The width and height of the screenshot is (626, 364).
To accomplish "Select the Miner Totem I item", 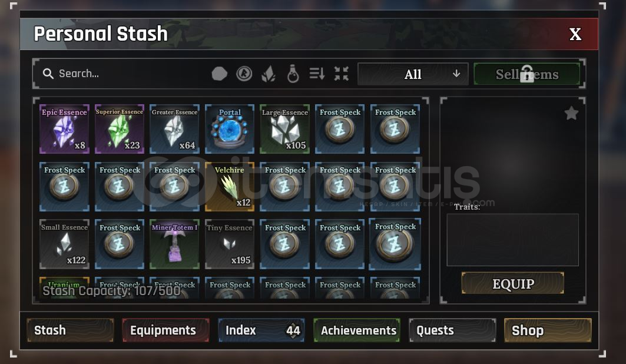I will [174, 244].
